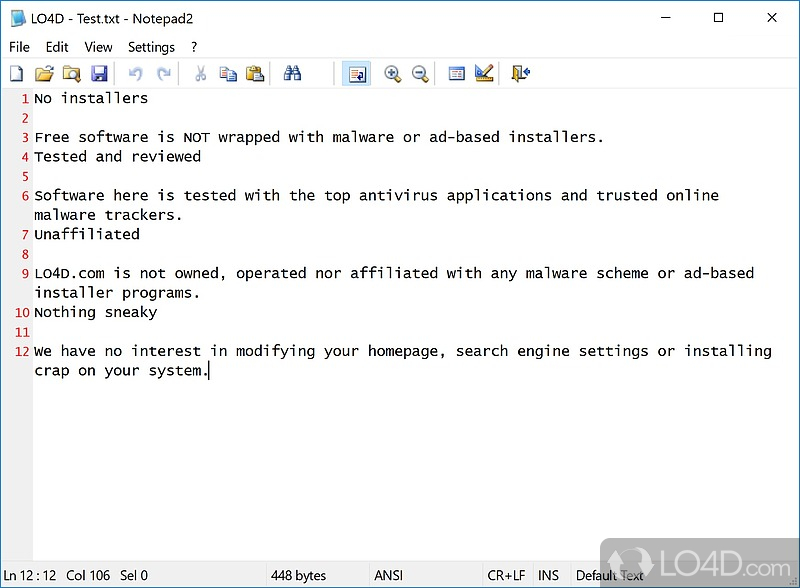Maximize the Notepad2 window
The width and height of the screenshot is (800, 588).
tap(718, 18)
